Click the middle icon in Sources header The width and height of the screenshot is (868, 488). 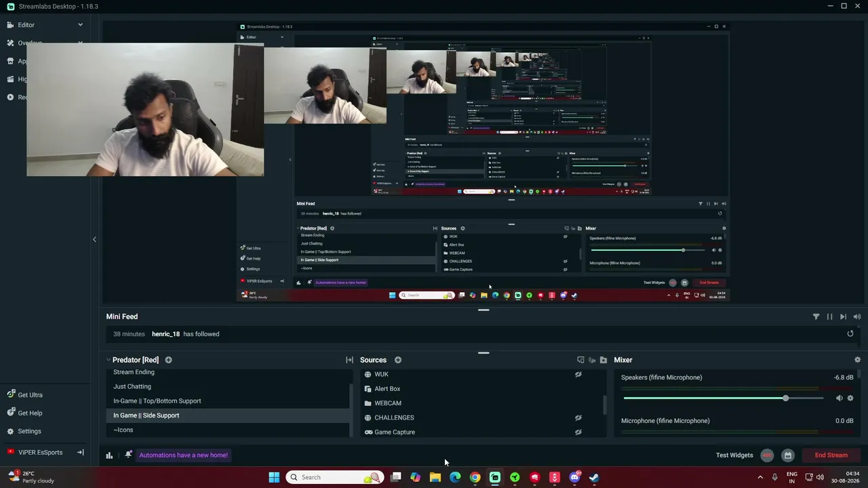[592, 360]
